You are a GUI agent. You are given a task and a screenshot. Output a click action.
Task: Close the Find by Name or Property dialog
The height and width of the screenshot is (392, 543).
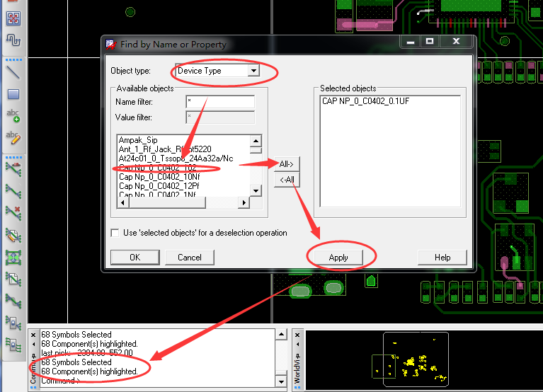click(456, 42)
